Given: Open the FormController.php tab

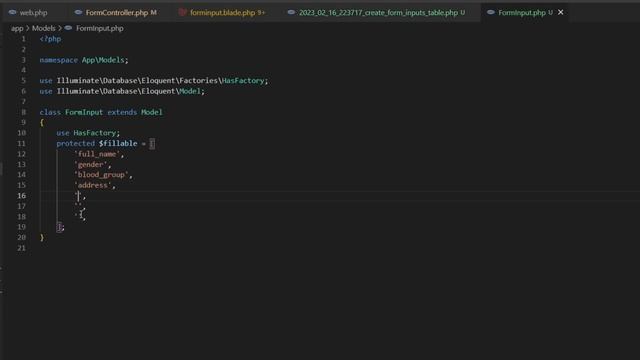Looking at the screenshot, I should point(117,13).
